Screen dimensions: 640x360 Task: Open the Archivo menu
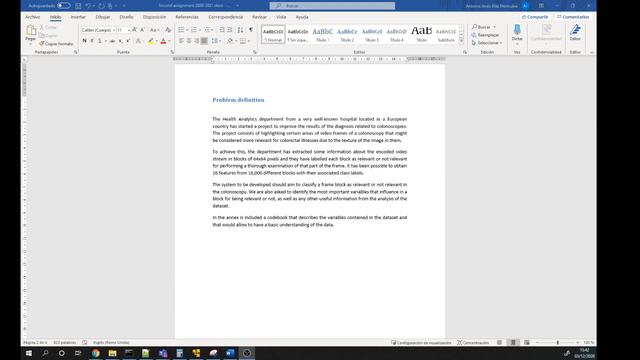33,17
